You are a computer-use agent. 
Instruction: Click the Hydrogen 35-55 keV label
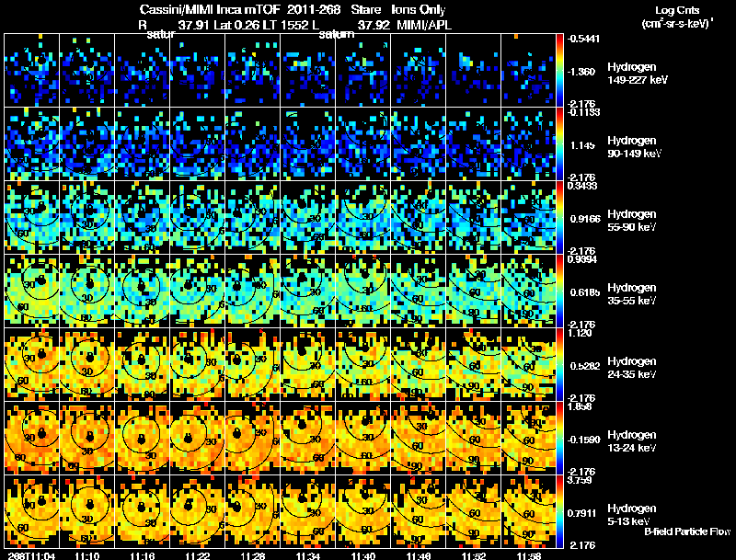[x=631, y=294]
